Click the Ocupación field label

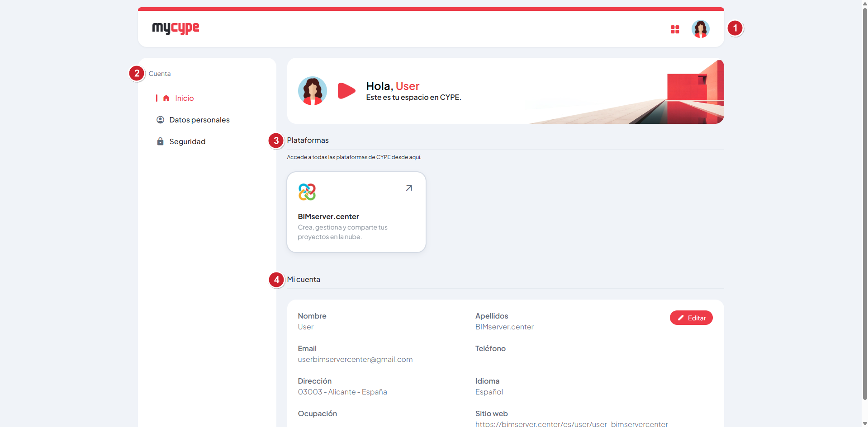point(317,413)
